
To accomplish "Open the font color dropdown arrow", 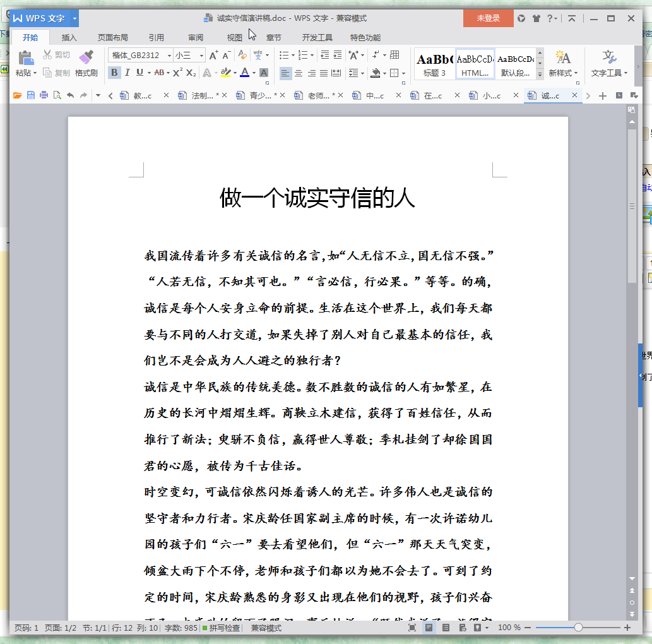I will point(254,73).
